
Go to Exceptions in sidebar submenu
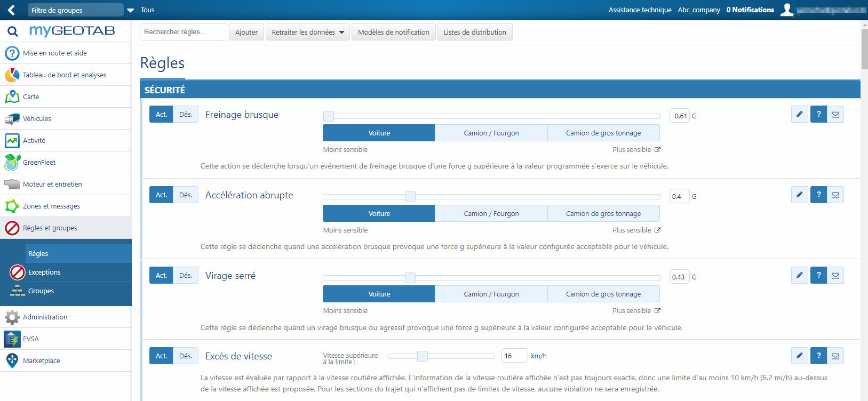tap(44, 272)
